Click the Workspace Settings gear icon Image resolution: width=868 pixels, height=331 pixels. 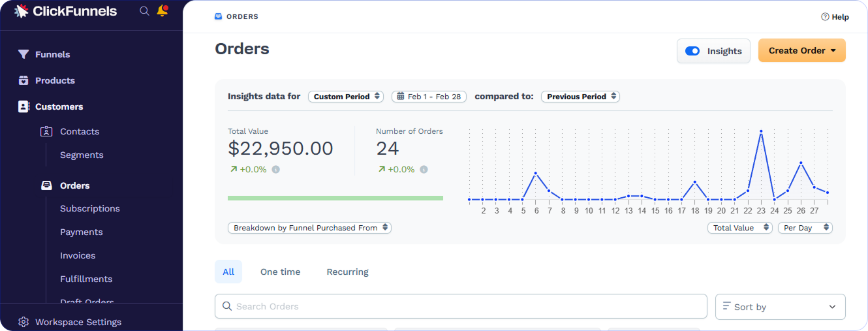click(23, 322)
